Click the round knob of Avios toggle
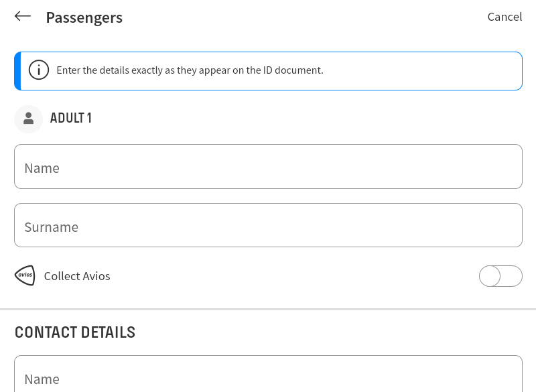536x392 pixels. click(490, 276)
